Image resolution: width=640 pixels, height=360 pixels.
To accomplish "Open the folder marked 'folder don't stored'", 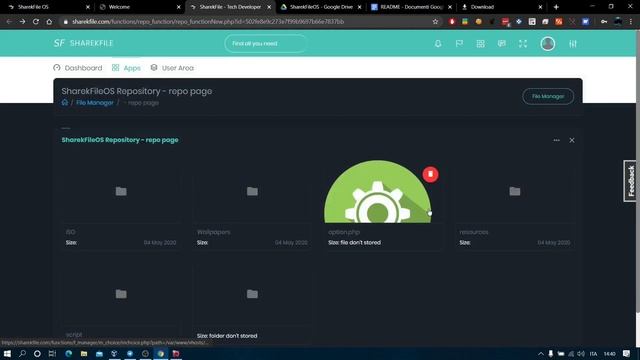I will point(252,294).
